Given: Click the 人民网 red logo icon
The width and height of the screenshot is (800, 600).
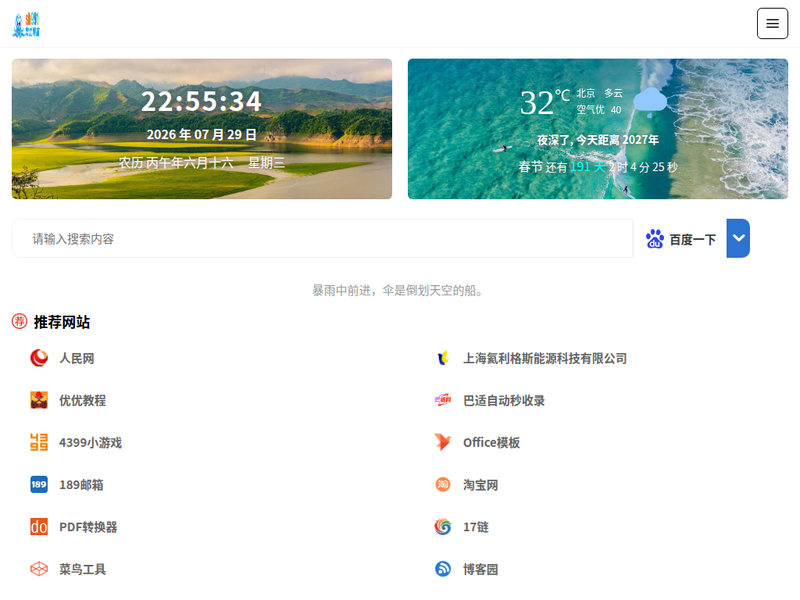Looking at the screenshot, I should click(39, 358).
